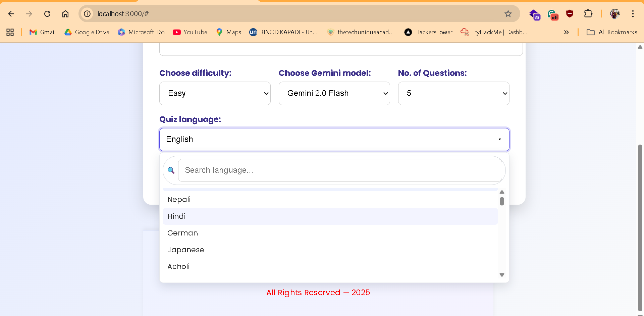Click the scroll-down arrow in the language list

point(502,274)
